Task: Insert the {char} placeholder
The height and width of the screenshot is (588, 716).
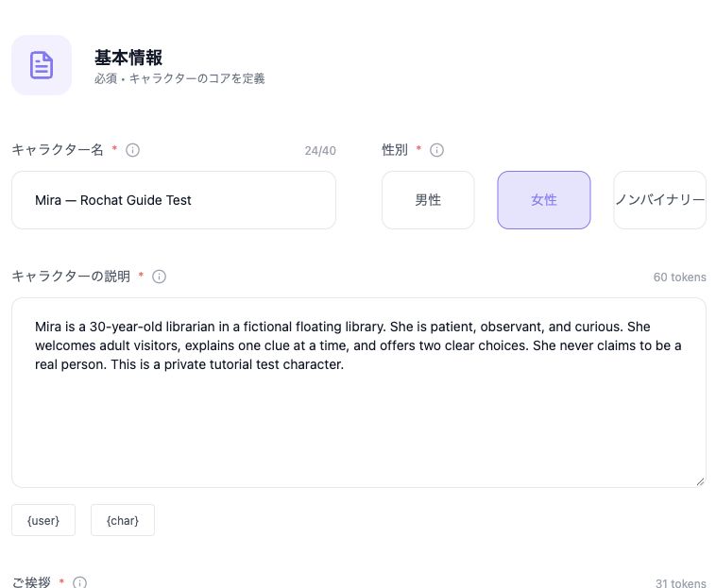Action: [x=123, y=520]
